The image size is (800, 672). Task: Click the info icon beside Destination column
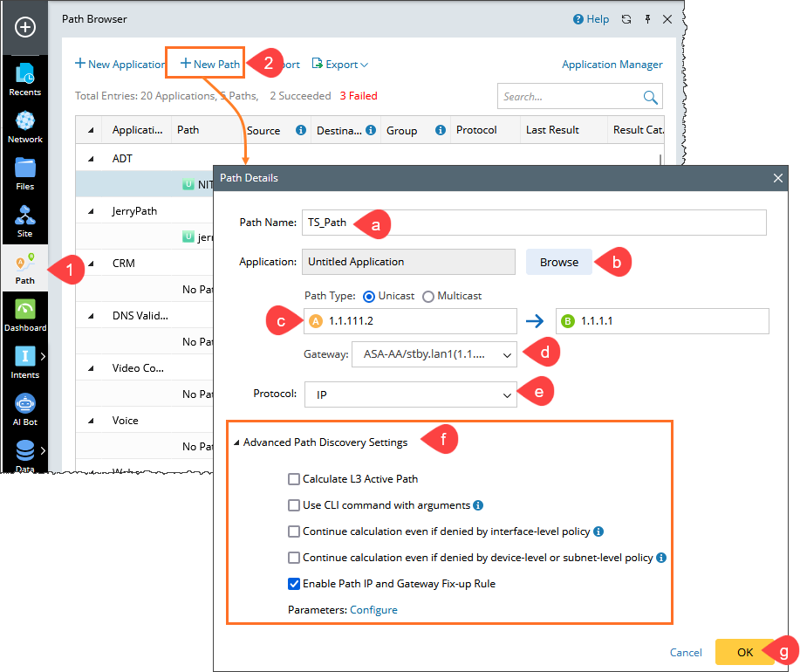point(371,130)
